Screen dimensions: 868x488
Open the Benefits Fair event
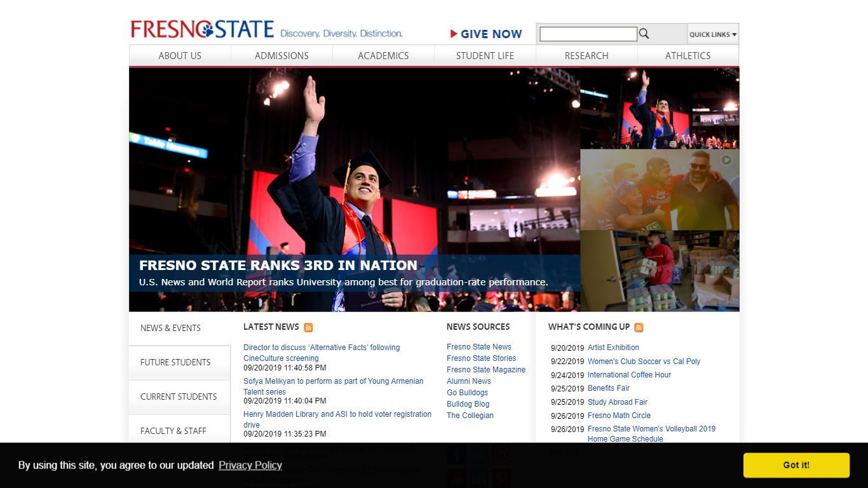pos(609,388)
